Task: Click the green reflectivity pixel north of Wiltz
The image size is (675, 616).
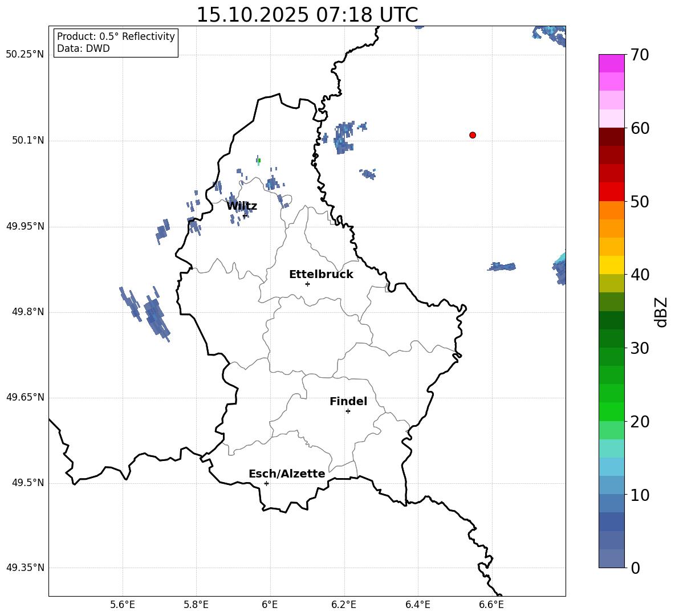Action: [259, 161]
